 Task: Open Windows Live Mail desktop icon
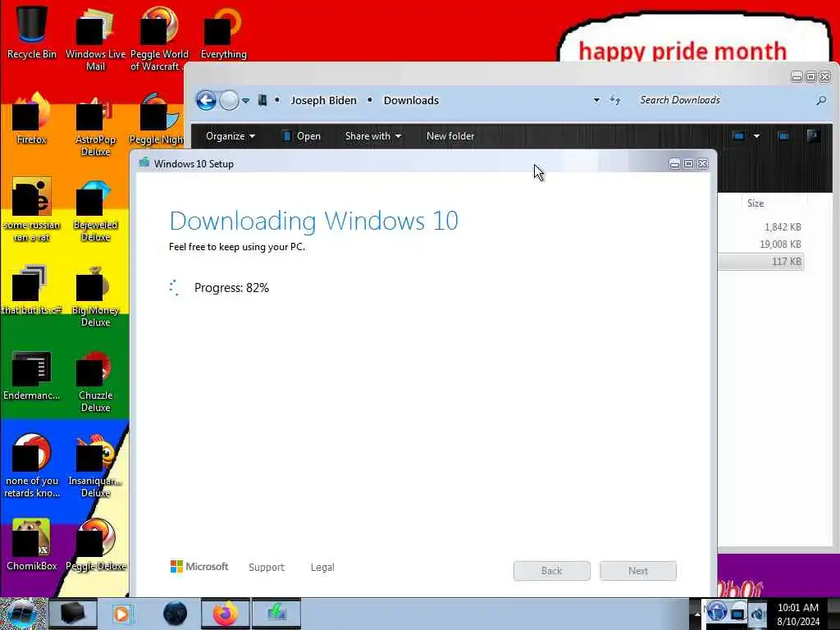pyautogui.click(x=95, y=38)
